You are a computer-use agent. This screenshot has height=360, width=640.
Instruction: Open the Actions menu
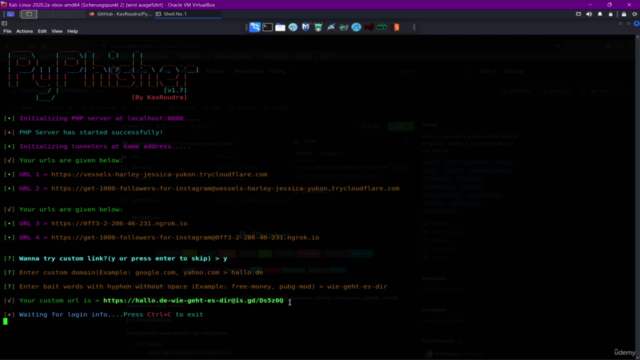pos(24,31)
